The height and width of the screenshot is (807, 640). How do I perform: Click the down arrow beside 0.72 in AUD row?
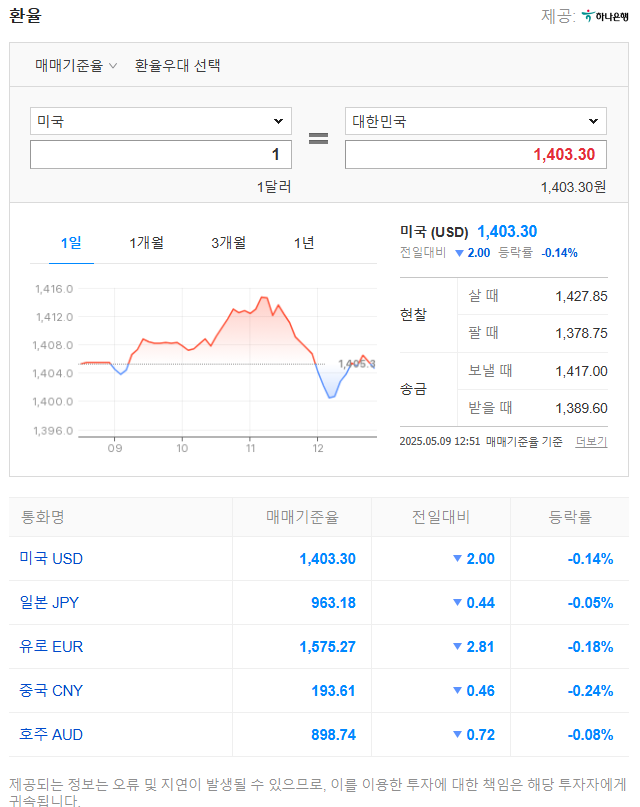coord(457,734)
